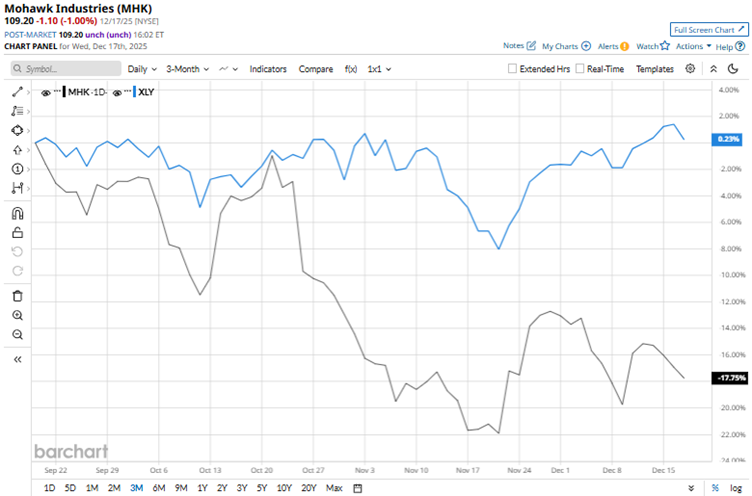The height and width of the screenshot is (496, 752).
Task: Enable the Extended Hrs checkbox
Action: pos(512,69)
